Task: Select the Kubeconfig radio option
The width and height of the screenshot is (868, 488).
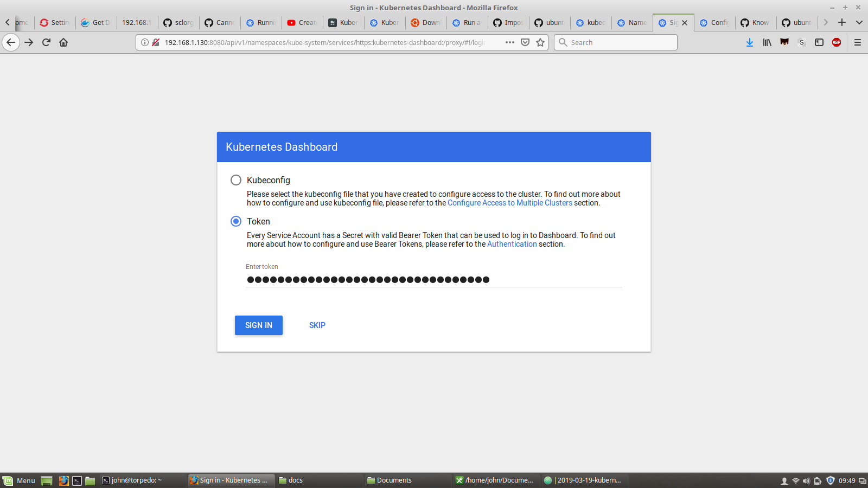Action: click(236, 180)
